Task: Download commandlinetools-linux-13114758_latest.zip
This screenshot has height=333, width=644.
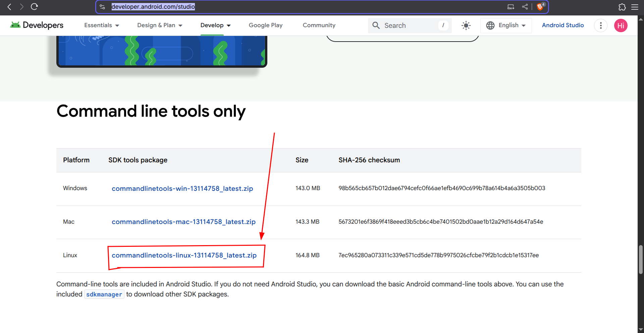Action: coord(184,255)
